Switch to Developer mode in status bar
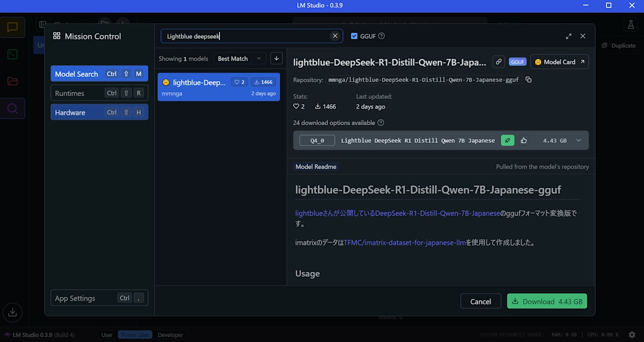The height and width of the screenshot is (342, 644). 170,335
